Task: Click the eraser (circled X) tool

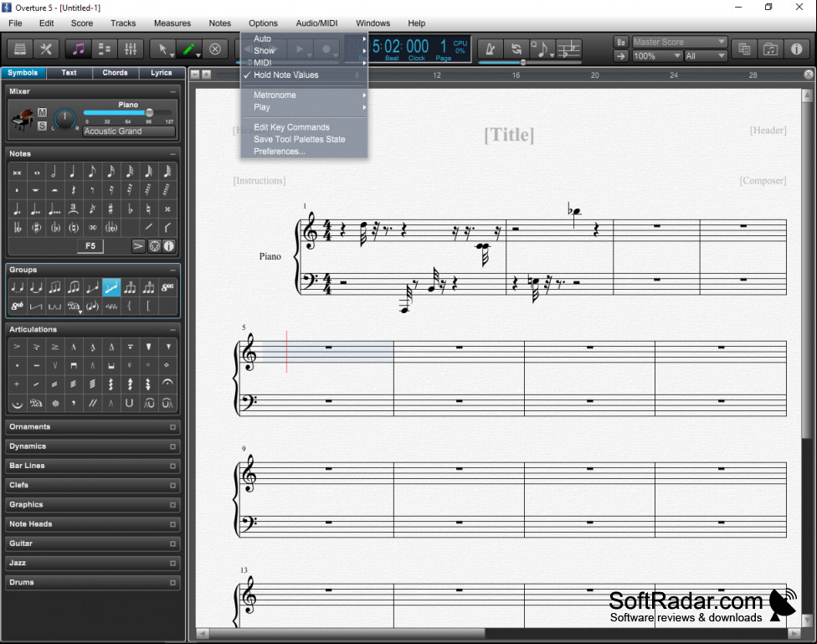Action: click(x=214, y=49)
